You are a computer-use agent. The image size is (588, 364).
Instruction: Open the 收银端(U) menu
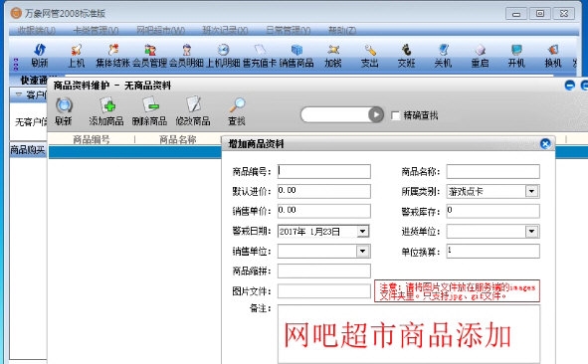click(37, 31)
